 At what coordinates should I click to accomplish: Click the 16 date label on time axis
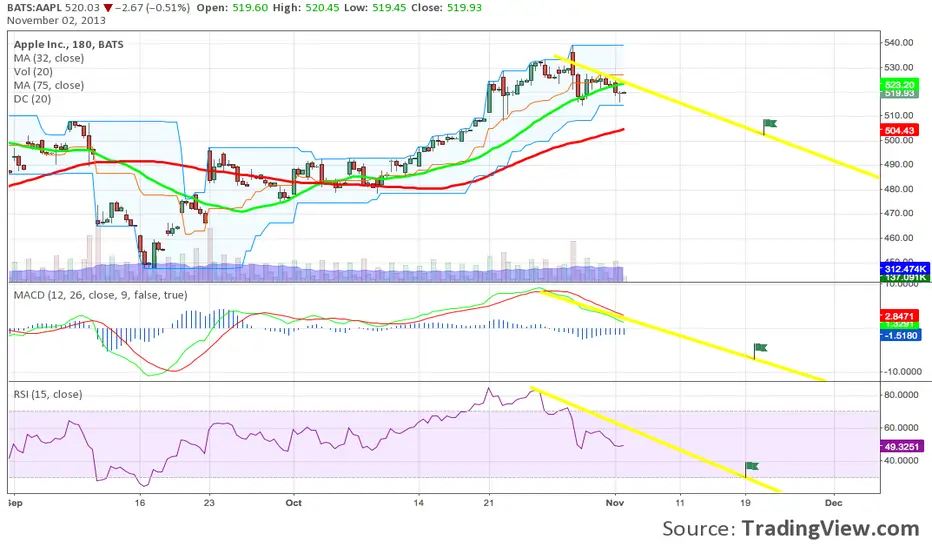140,503
